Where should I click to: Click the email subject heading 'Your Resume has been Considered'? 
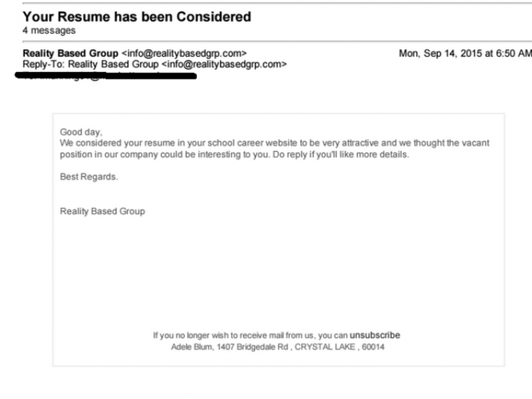[137, 17]
